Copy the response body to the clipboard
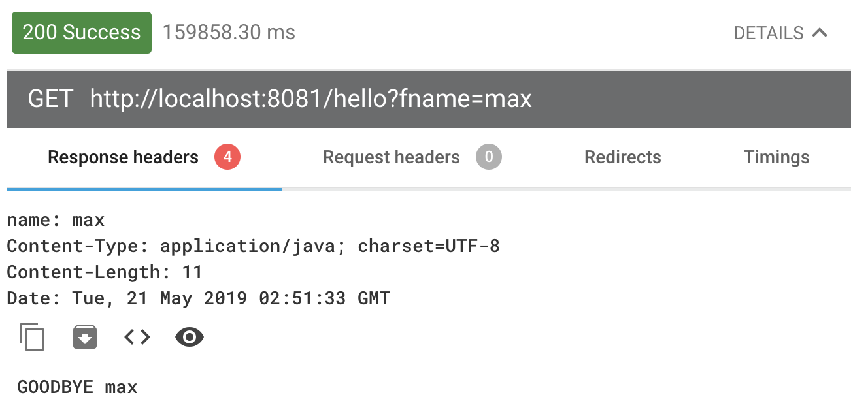This screenshot has height=414, width=868. pyautogui.click(x=32, y=338)
